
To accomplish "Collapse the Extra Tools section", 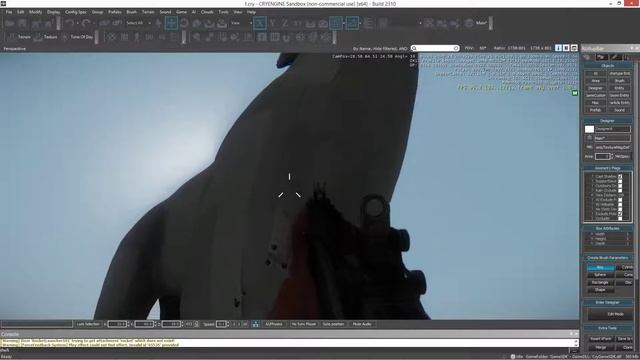I will (607, 328).
